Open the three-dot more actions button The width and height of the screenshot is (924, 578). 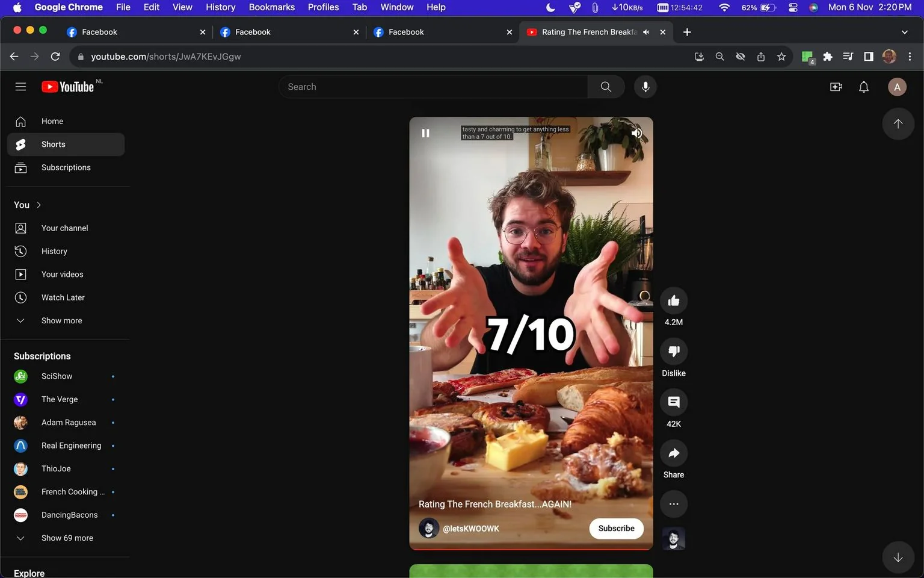click(x=674, y=504)
